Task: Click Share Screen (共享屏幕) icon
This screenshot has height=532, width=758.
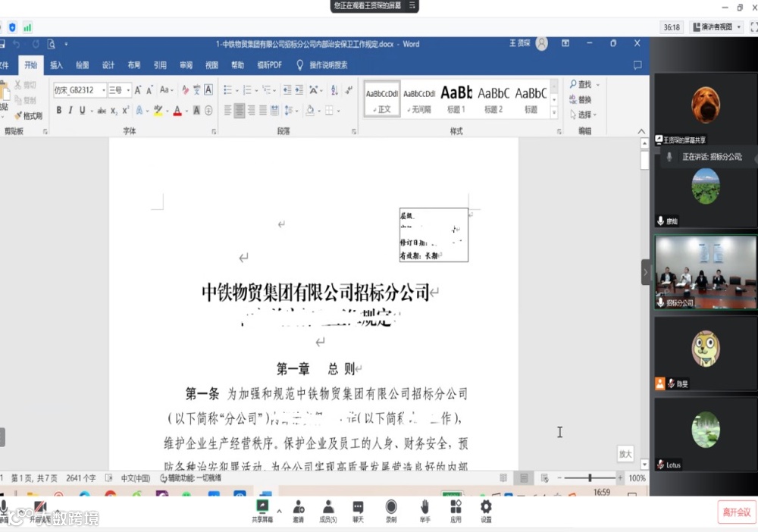Action: [x=262, y=512]
